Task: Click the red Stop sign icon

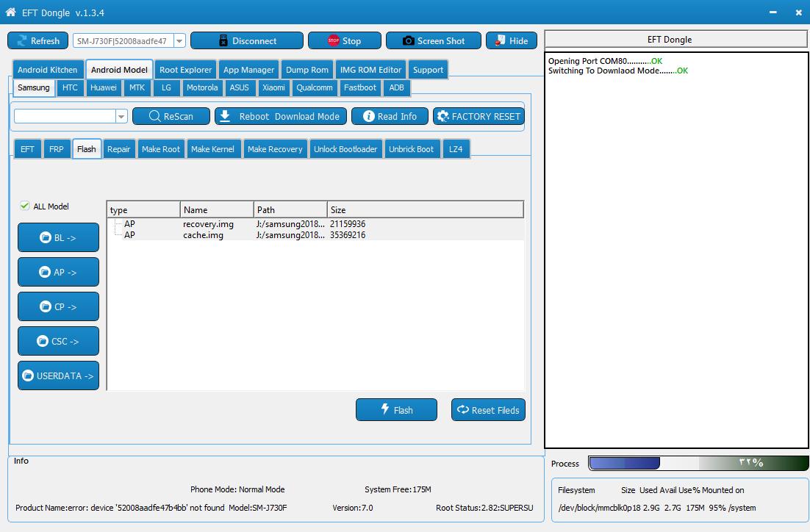Action: click(x=333, y=41)
